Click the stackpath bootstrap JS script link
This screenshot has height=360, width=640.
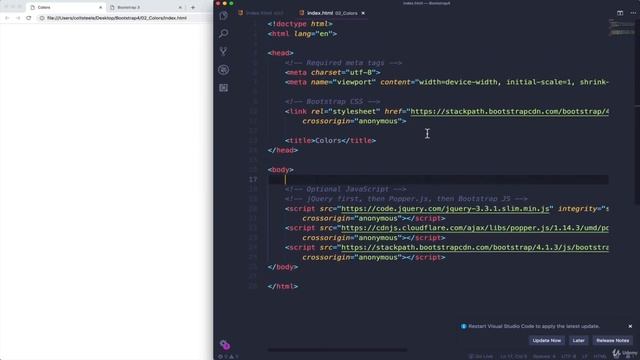pos(475,247)
